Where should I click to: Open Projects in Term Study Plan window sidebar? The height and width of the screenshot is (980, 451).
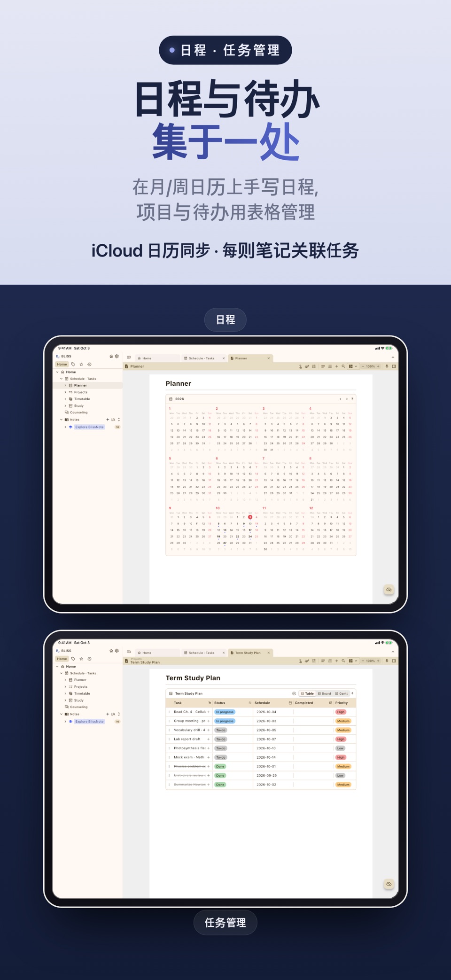coord(80,687)
